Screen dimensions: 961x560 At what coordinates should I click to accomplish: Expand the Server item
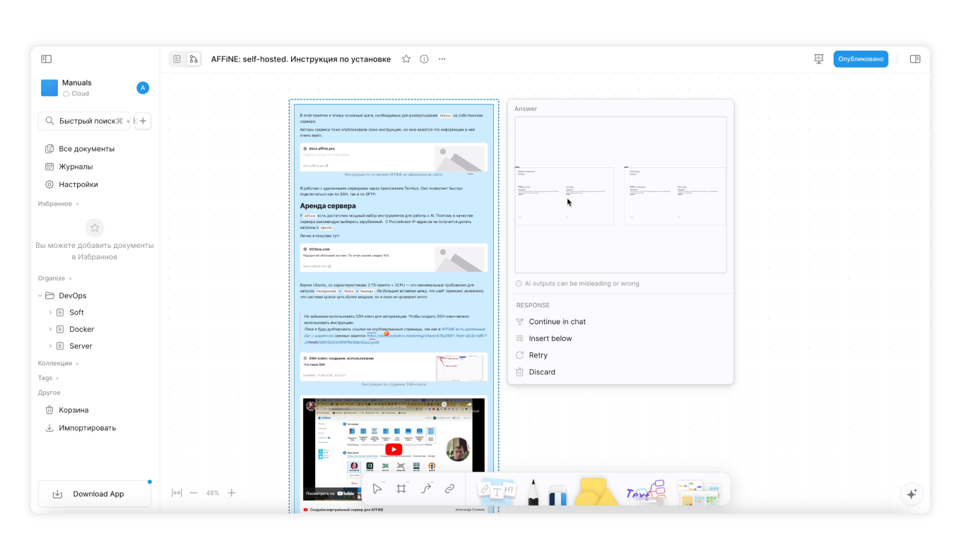coord(50,346)
